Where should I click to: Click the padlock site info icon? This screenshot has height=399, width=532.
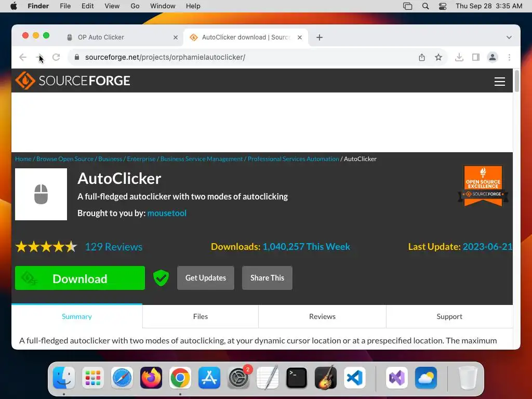click(77, 57)
